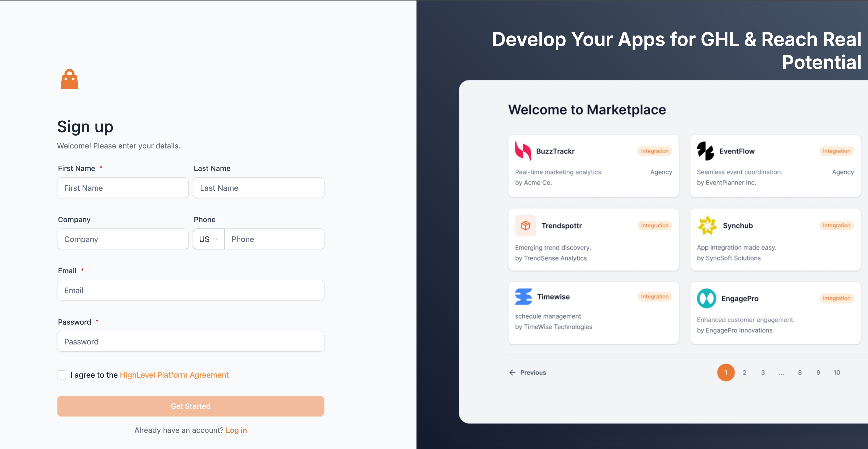The image size is (868, 449).
Task: Click into the Email input field
Action: pos(191,290)
